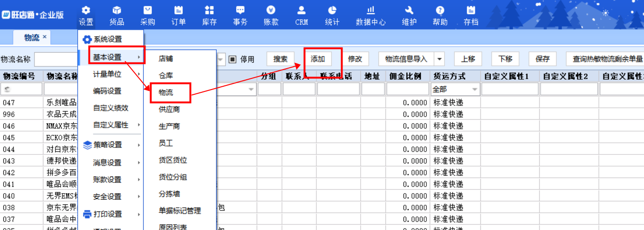Open the 数据中心 data center icon

click(370, 11)
